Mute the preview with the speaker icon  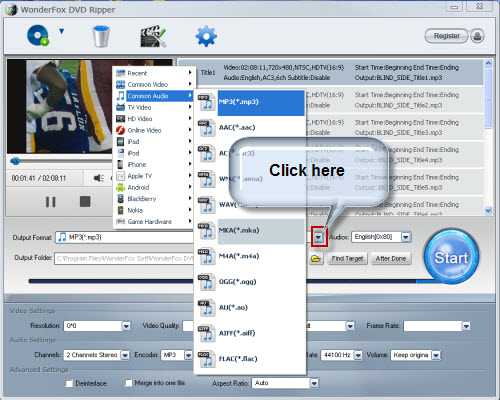[x=99, y=178]
